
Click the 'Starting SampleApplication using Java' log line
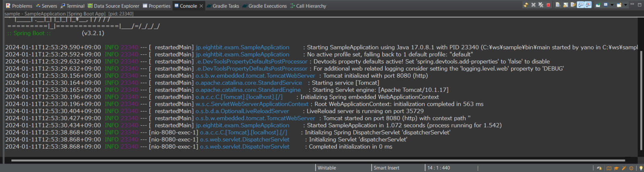[x=321, y=48]
